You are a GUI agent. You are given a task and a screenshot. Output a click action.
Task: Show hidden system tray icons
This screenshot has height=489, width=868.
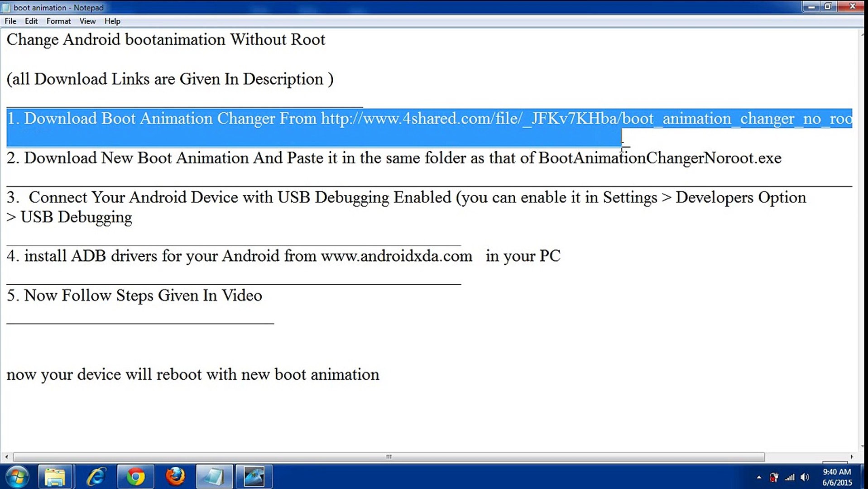(759, 477)
